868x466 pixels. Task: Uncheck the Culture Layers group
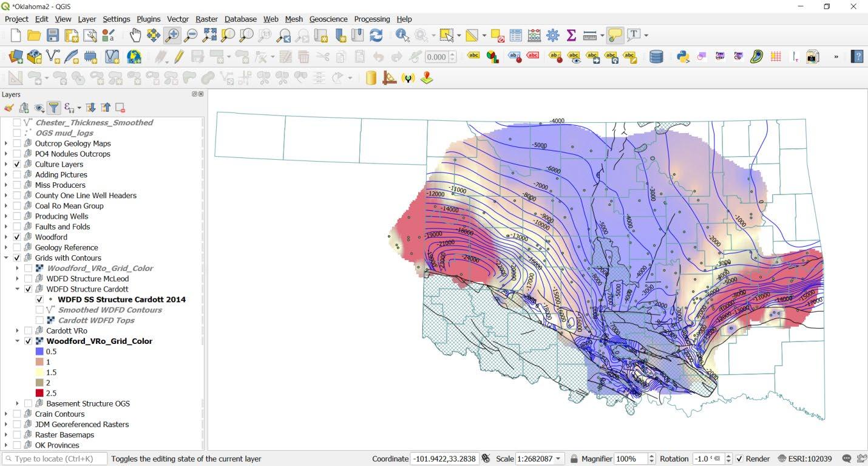tap(17, 165)
